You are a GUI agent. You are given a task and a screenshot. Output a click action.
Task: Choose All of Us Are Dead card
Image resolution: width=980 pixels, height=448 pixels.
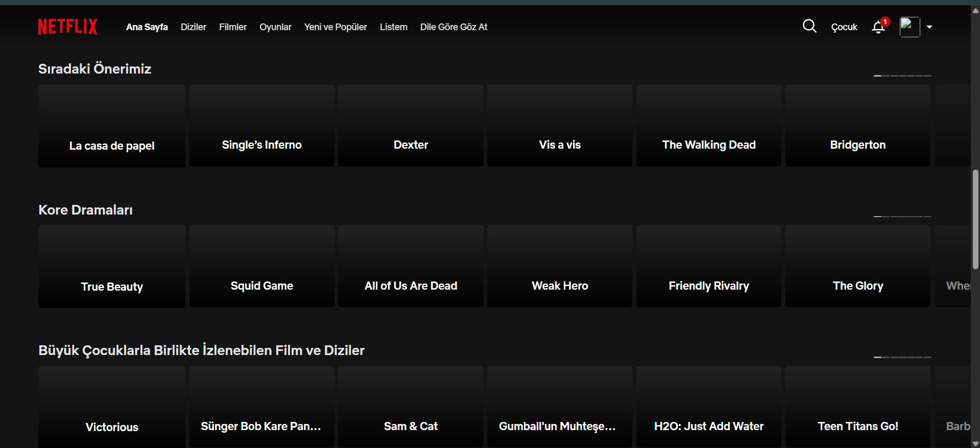[411, 266]
